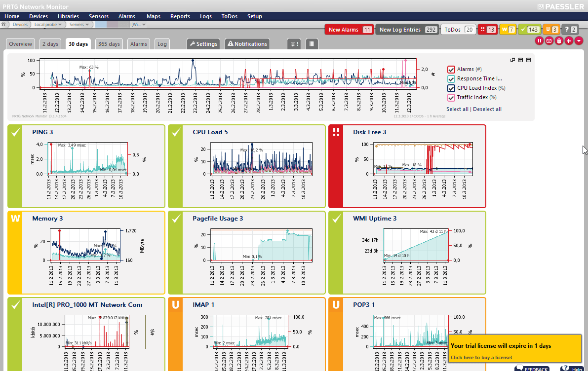The image size is (588, 371).
Task: Expand the Servers breadcrumb dropdown
Action: (x=87, y=25)
